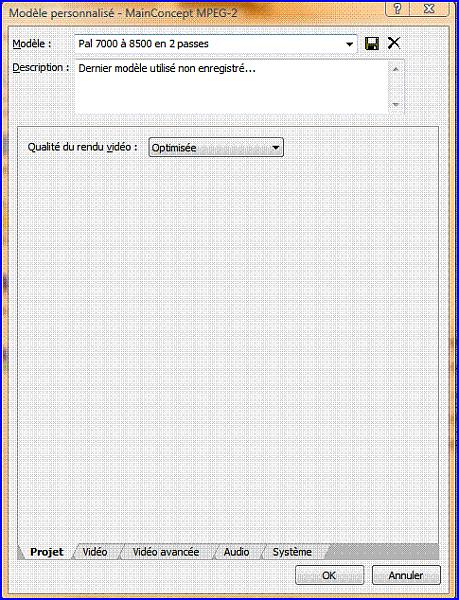Select the Optimisée quality value box

[x=216, y=148]
